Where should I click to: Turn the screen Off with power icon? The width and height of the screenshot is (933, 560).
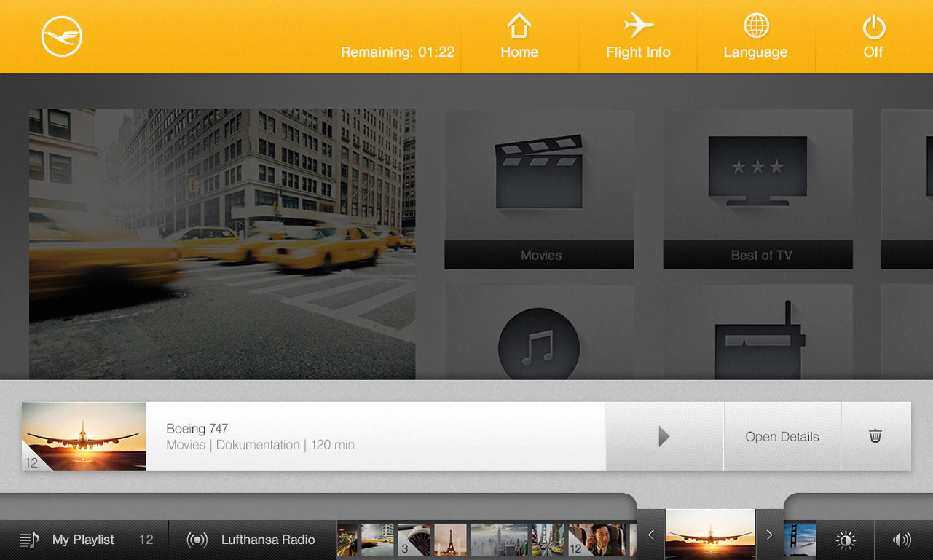pos(873,37)
